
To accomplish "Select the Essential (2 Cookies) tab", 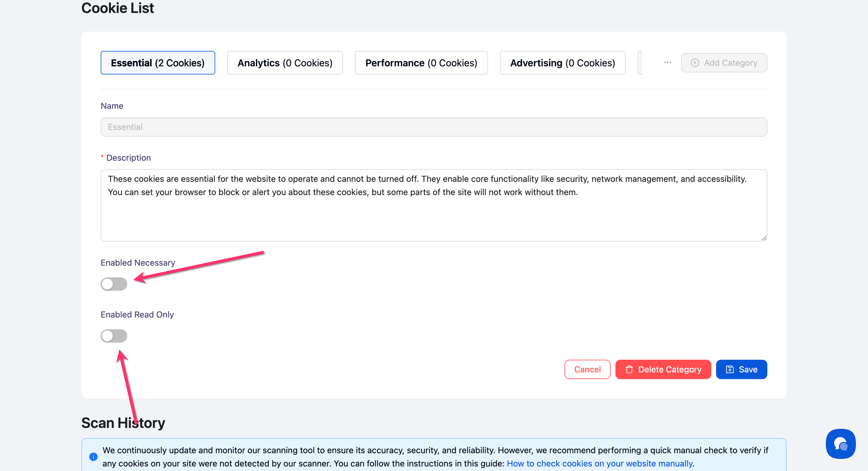I will pos(158,63).
